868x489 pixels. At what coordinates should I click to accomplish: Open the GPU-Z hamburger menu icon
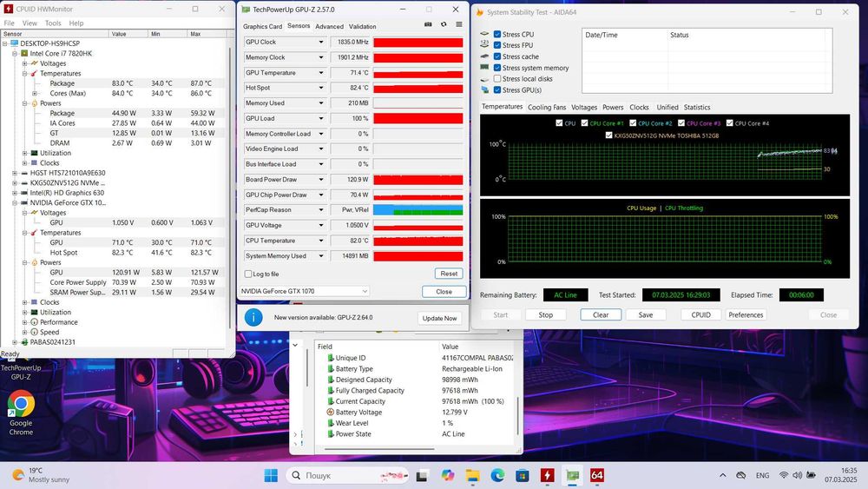tap(457, 25)
